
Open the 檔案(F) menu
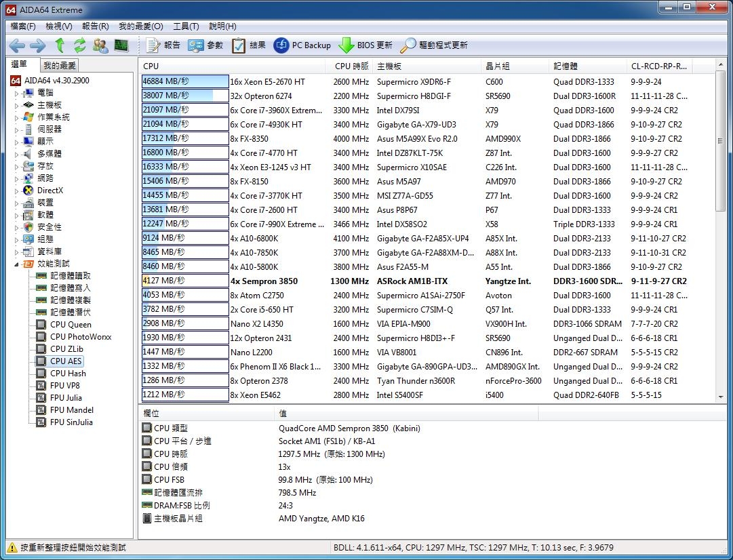[x=23, y=26]
